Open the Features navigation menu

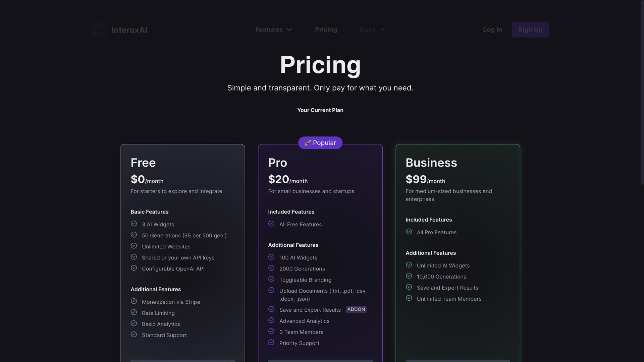point(269,30)
